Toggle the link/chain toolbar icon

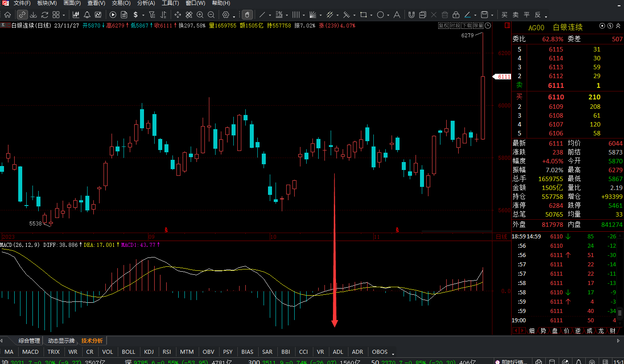pos(22,15)
